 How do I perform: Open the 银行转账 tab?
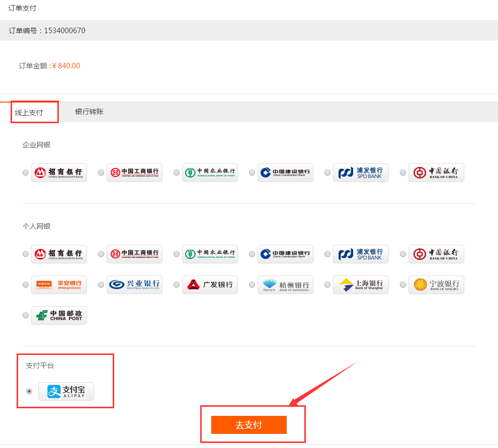pos(89,112)
